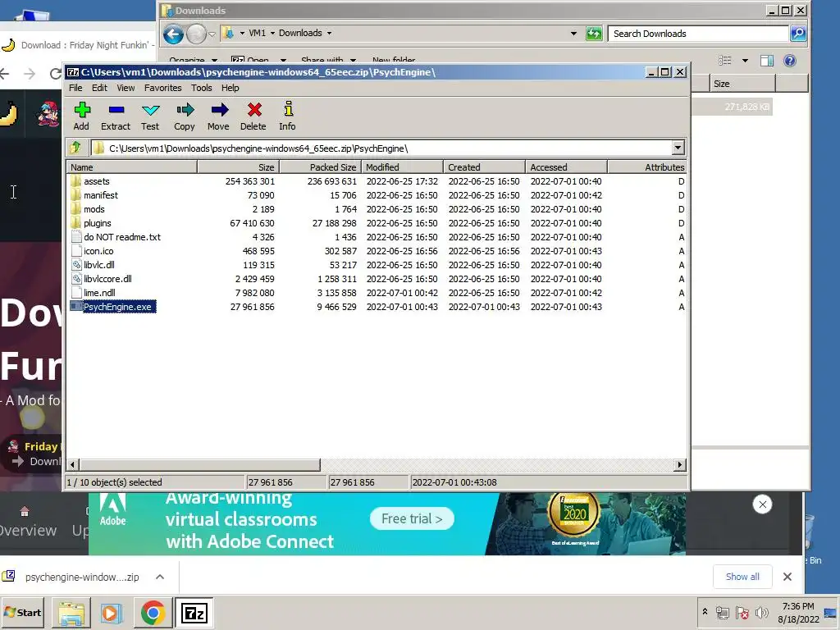Select the lime.ndll file
Screen dimensions: 840x630
pos(99,293)
